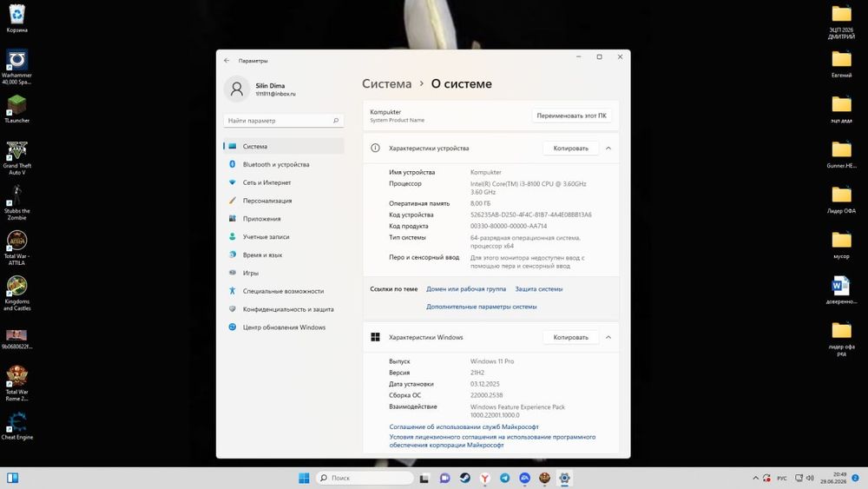Launch Cheat Engine desktop shortcut
Viewport: 868px width, 489px height.
coord(17,426)
